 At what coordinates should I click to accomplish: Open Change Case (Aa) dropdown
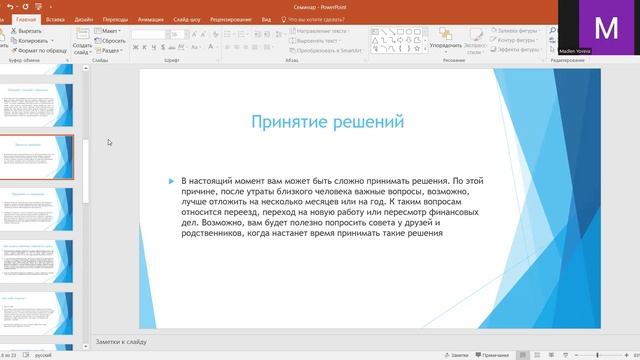(195, 47)
